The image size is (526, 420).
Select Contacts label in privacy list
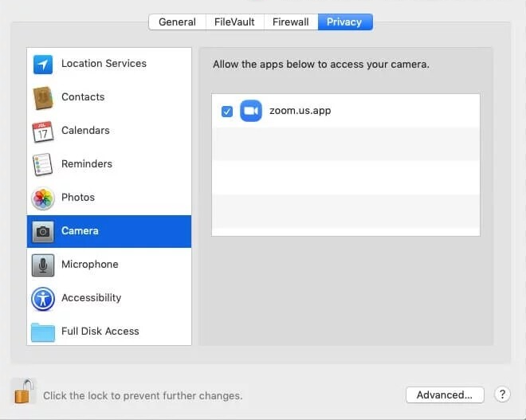coord(83,97)
